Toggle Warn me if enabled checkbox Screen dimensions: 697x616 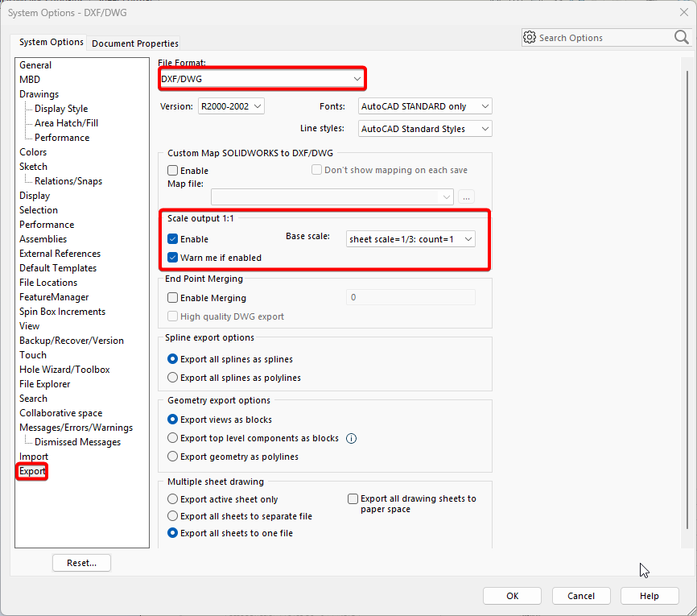pyautogui.click(x=172, y=258)
